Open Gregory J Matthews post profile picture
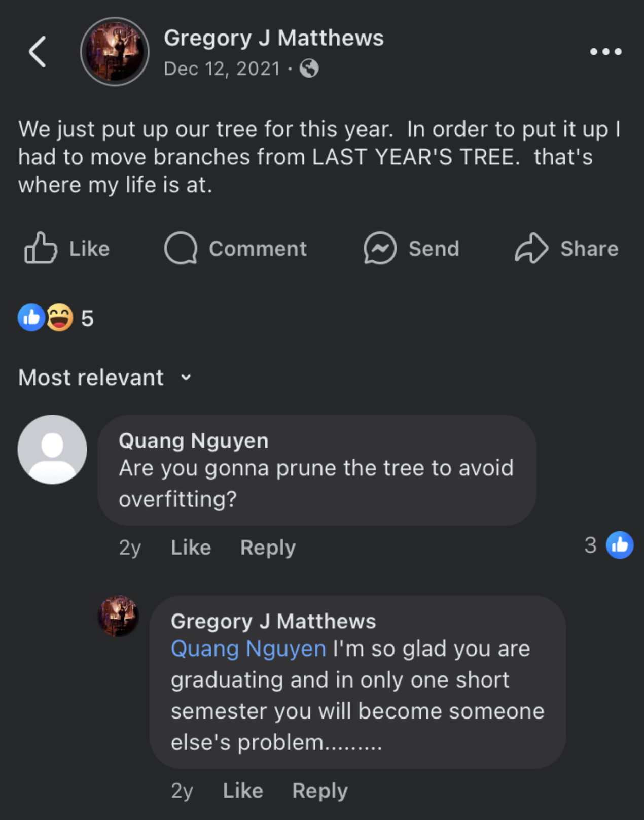 click(x=115, y=52)
